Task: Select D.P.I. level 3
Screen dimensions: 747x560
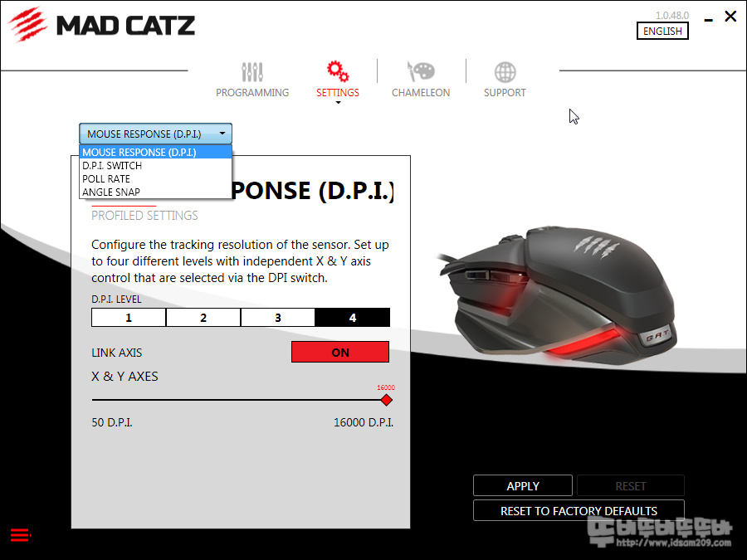Action: click(x=278, y=318)
